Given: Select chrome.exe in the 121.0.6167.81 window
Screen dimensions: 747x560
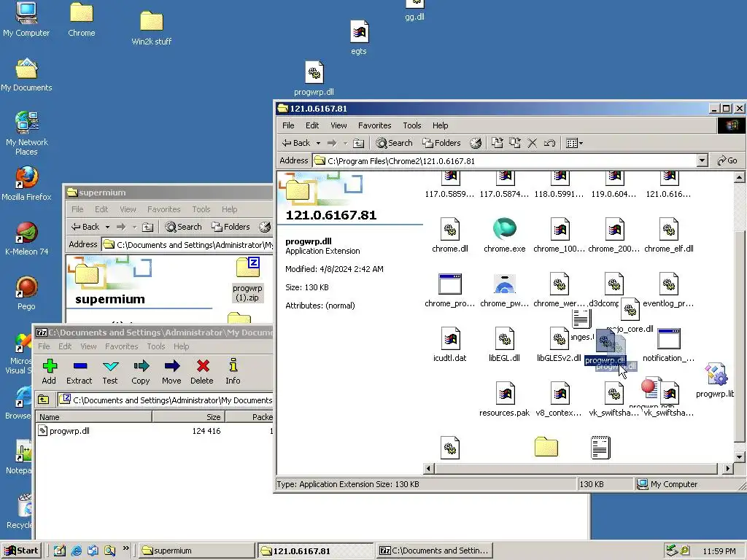Looking at the screenshot, I should pyautogui.click(x=505, y=236).
